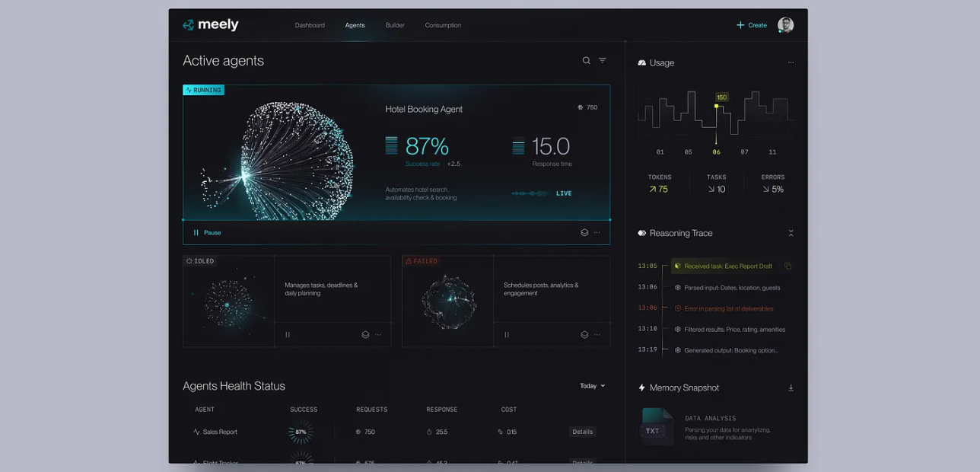Select 06 on the usage chart axis
The image size is (980, 472).
[x=716, y=152]
